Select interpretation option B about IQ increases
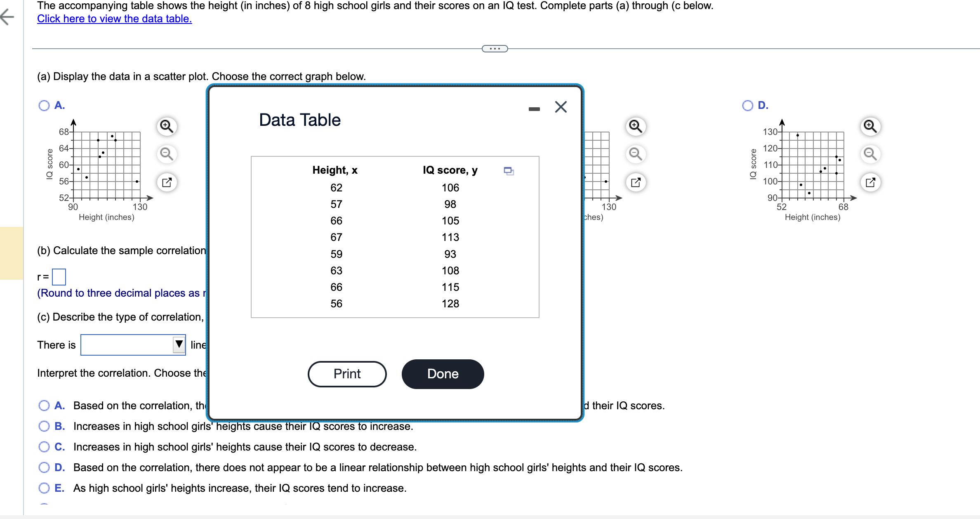The height and width of the screenshot is (519, 980). 44,426
